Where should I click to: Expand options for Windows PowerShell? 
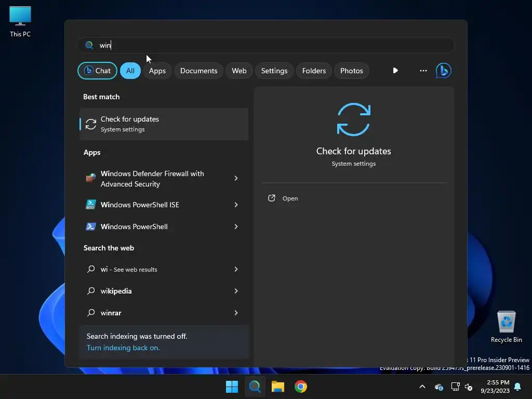tap(236, 227)
